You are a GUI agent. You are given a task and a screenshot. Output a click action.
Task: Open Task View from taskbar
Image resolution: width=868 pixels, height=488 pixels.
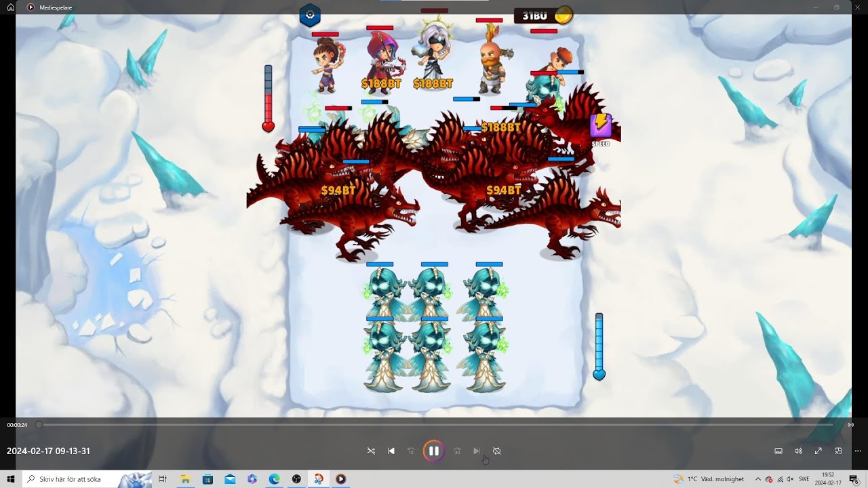(163, 479)
